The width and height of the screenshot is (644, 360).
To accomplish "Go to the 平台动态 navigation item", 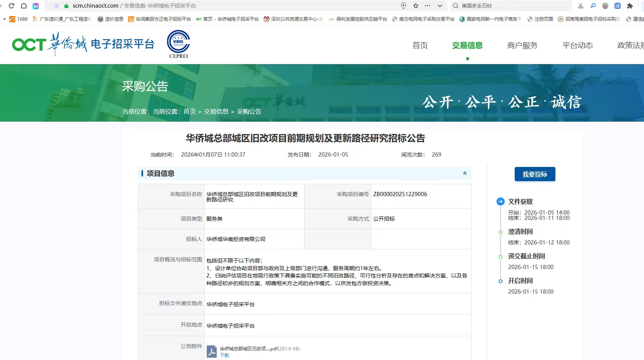I will [x=577, y=45].
